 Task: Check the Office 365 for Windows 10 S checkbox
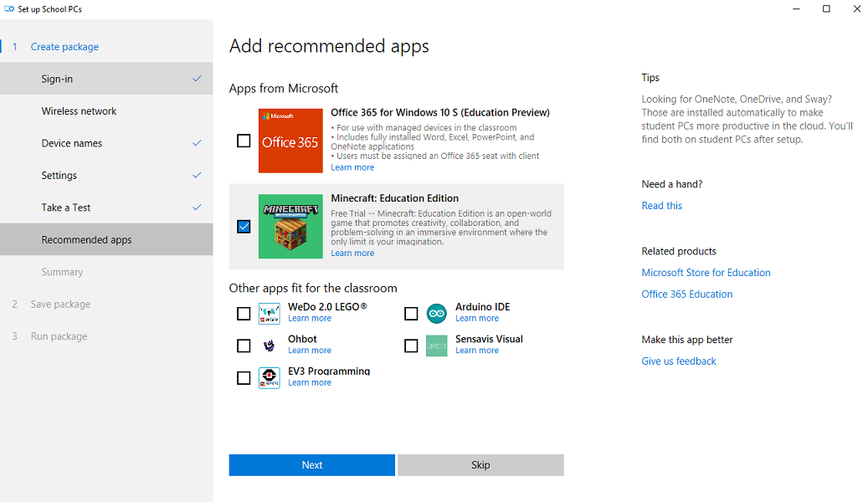click(x=244, y=141)
